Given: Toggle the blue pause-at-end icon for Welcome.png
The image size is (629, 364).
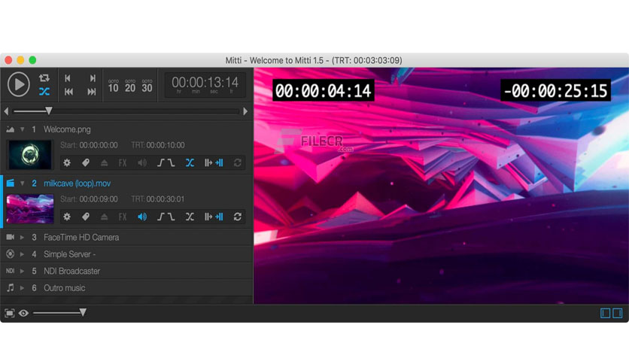Looking at the screenshot, I should [219, 162].
